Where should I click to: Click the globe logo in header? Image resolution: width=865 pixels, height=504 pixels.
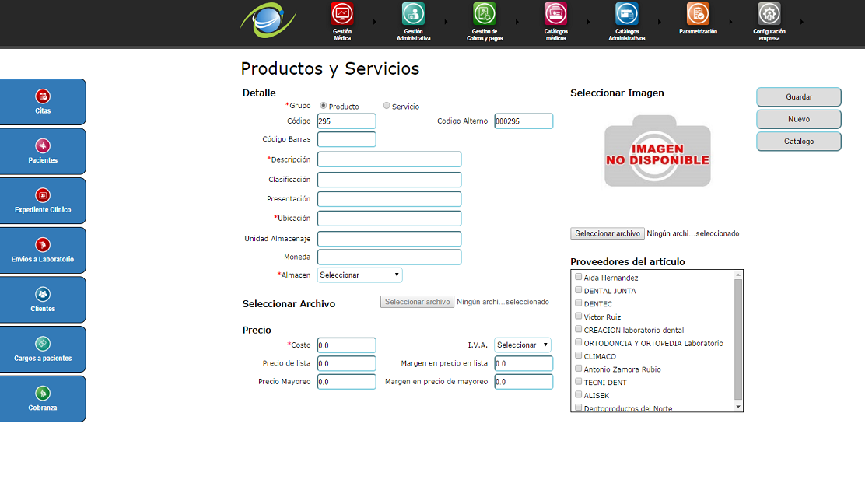coord(268,21)
